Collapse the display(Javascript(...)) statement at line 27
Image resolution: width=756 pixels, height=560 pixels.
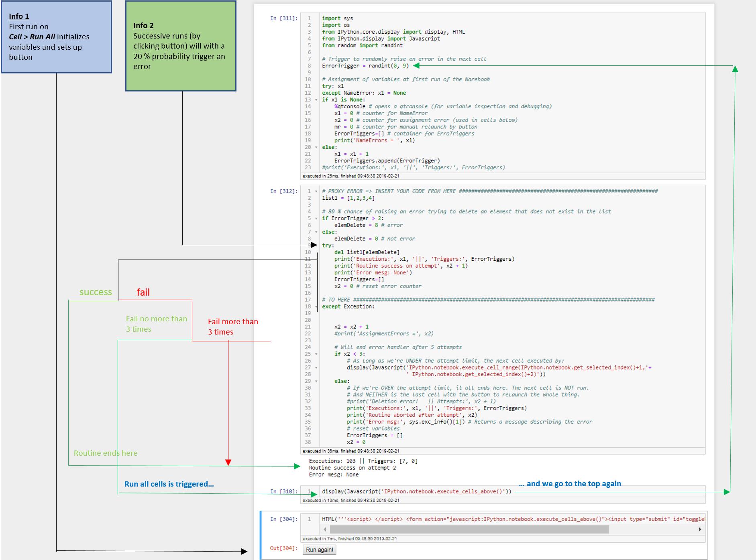[x=316, y=368]
